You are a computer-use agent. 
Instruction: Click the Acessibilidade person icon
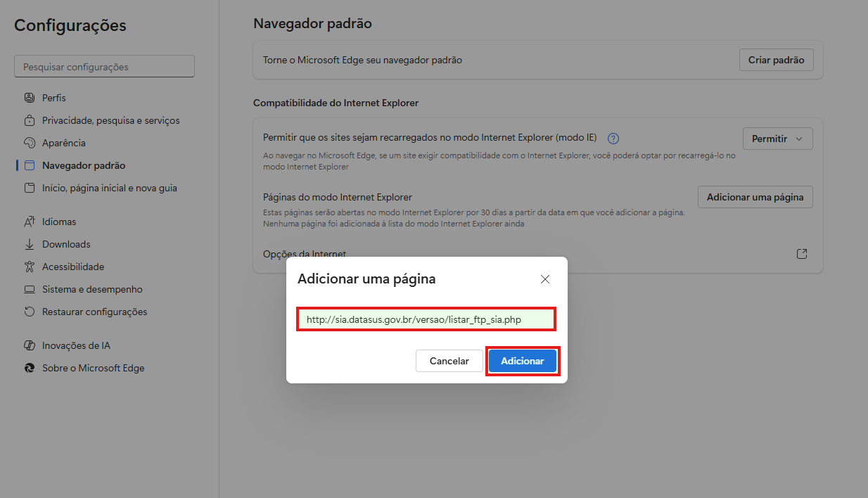(29, 267)
